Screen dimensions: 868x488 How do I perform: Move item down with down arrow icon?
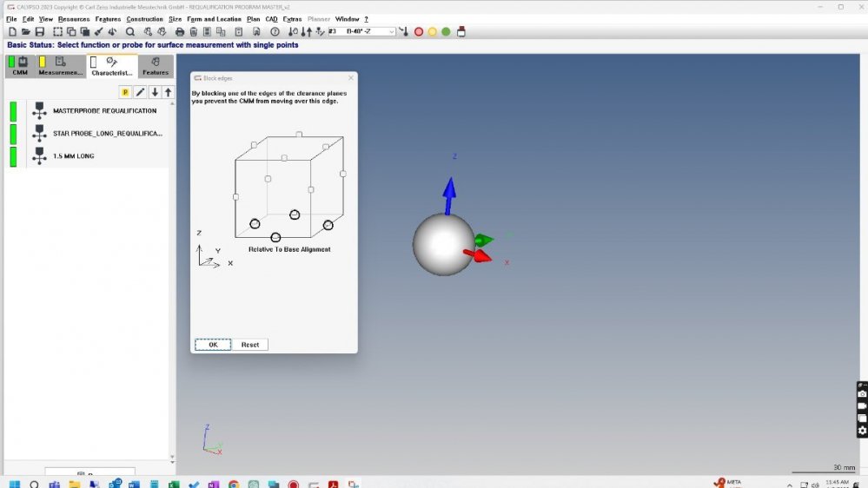tap(155, 92)
